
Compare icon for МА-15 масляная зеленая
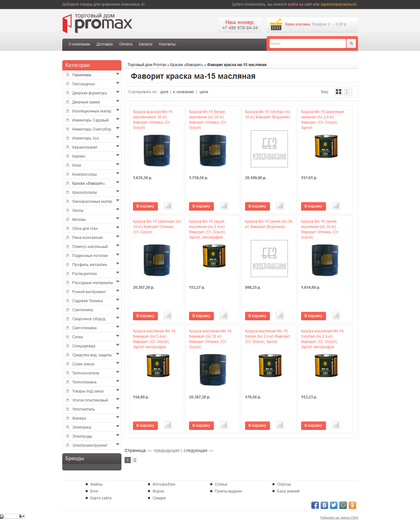point(336,206)
